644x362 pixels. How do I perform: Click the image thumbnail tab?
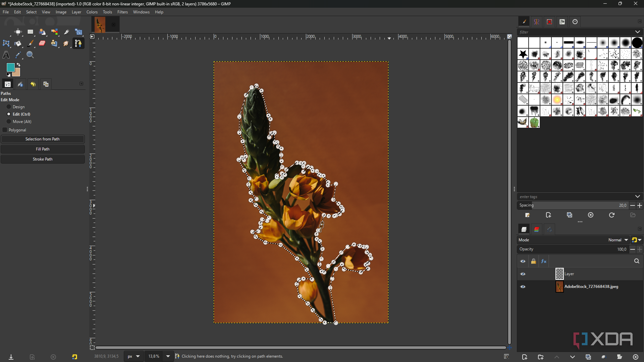click(100, 25)
